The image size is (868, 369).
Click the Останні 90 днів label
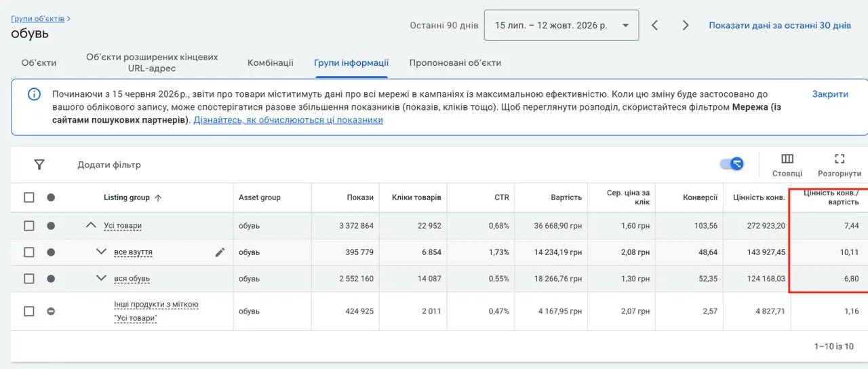click(x=444, y=25)
